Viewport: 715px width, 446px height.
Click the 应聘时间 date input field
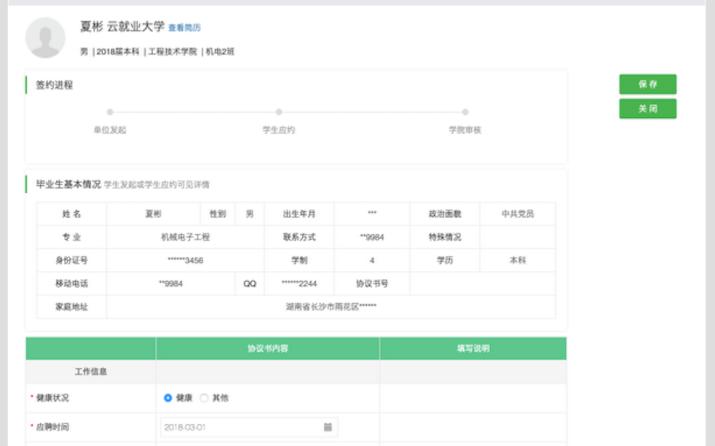pyautogui.click(x=240, y=427)
